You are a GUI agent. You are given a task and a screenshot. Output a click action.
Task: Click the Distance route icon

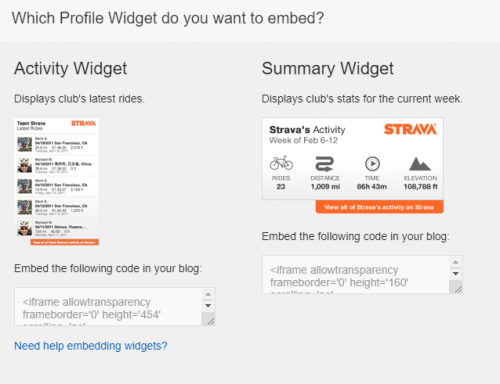tap(325, 164)
